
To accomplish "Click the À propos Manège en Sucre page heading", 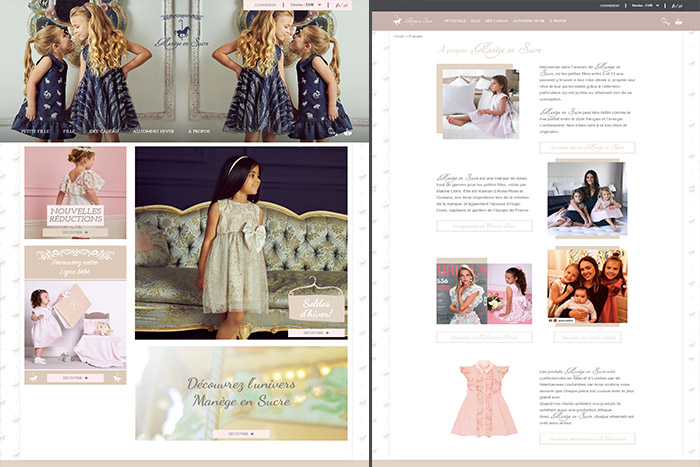I will pos(489,49).
